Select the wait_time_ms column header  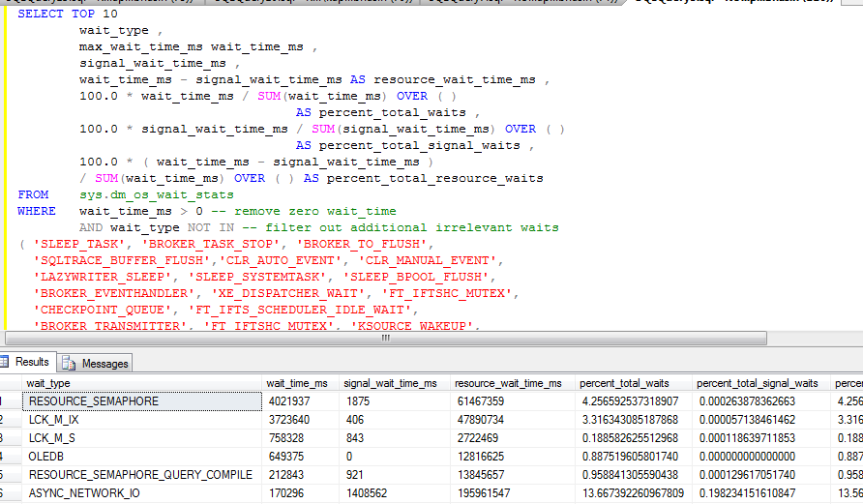[x=301, y=383]
